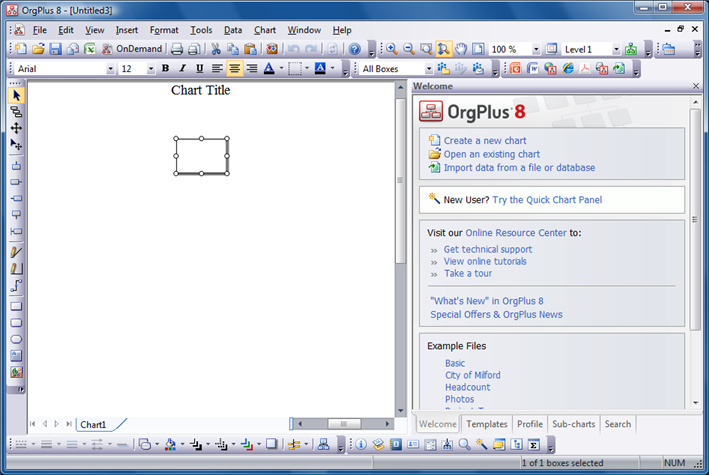This screenshot has height=475, width=709.
Task: Click the new chart icon
Action: (x=21, y=49)
